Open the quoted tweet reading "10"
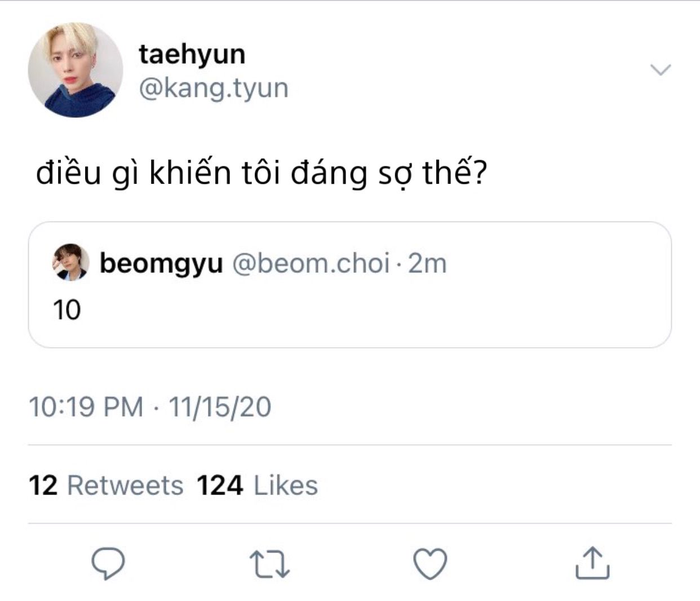This screenshot has width=700, height=601. pyautogui.click(x=67, y=310)
